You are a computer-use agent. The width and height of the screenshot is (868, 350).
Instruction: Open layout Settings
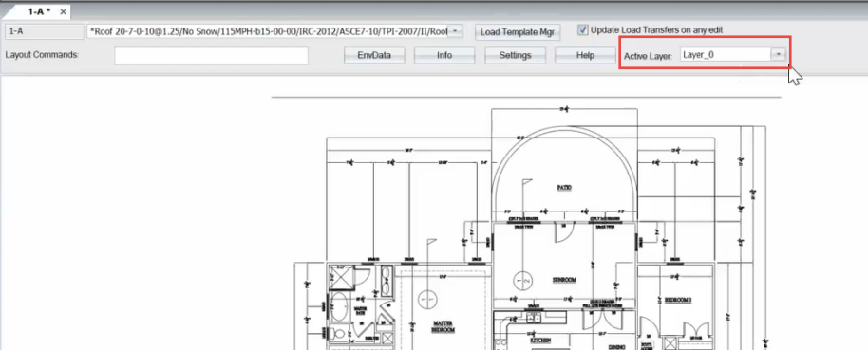coord(515,55)
